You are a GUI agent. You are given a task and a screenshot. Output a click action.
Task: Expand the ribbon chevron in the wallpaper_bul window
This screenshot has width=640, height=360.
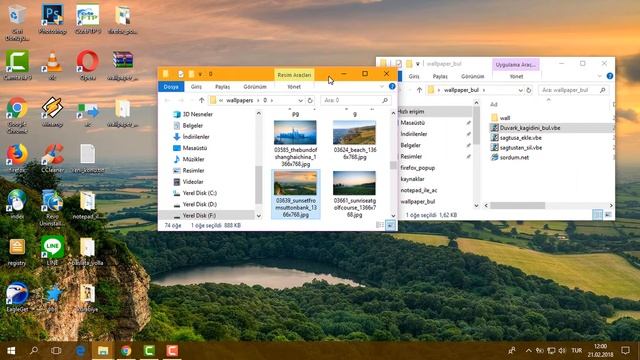(600, 76)
